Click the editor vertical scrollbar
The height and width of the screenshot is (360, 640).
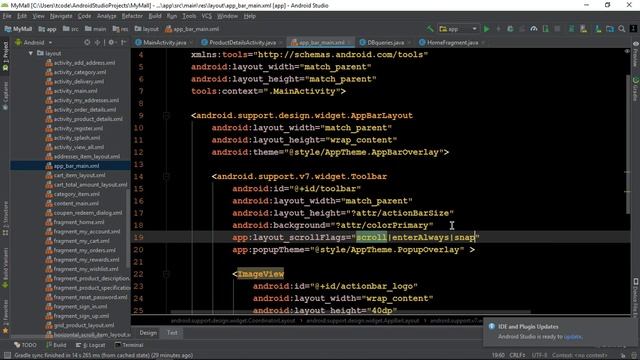coord(628,144)
